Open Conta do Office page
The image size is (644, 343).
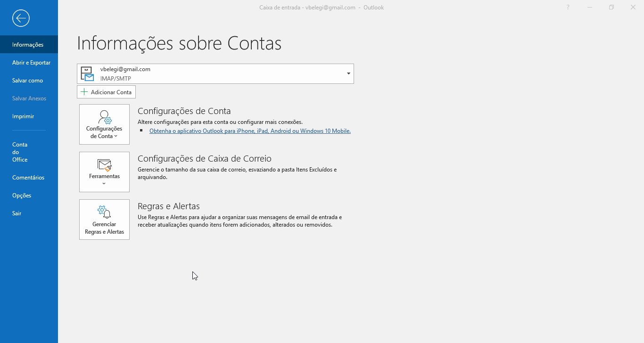point(29,152)
